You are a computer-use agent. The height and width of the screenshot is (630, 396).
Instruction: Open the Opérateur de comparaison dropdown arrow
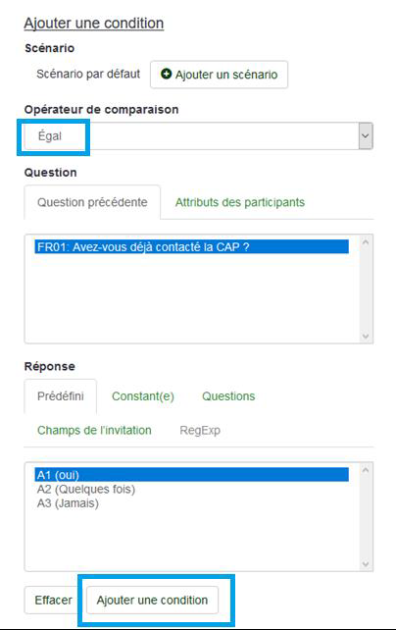coord(365,136)
